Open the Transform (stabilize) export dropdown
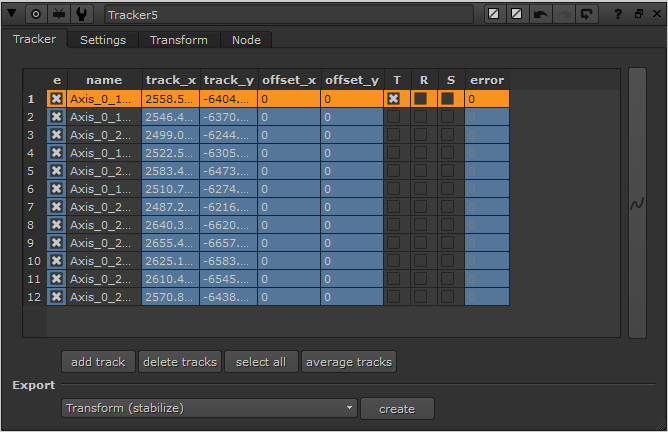This screenshot has height=432, width=668. click(x=209, y=408)
